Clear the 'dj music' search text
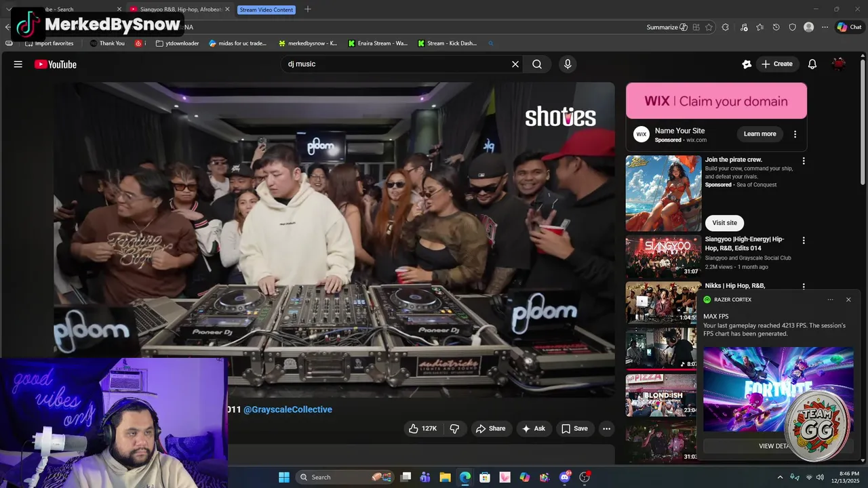The height and width of the screenshot is (488, 868). 515,64
